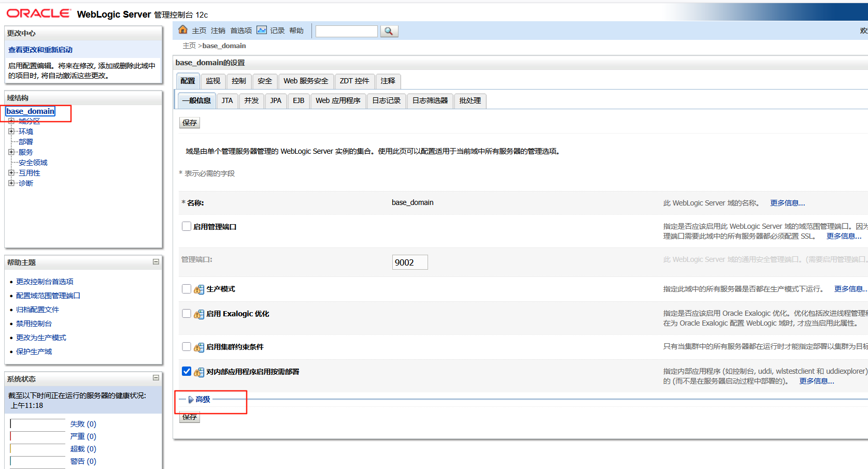This screenshot has height=469, width=868.
Task: Click the icon beside 启用集群约束条件
Action: 199,347
